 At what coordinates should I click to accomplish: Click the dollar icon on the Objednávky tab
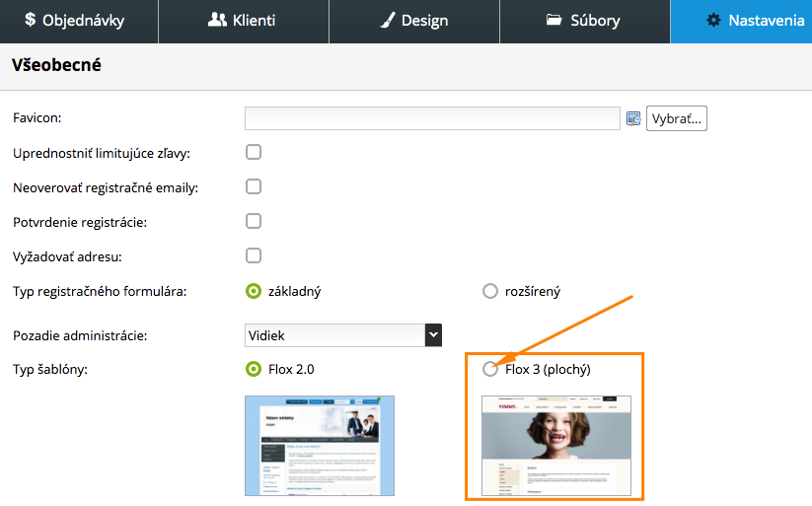(x=30, y=20)
